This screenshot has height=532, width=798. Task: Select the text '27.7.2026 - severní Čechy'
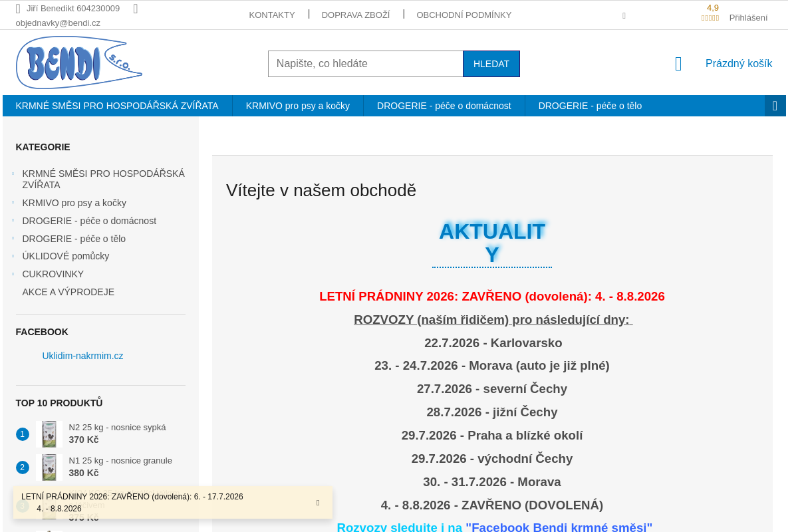point(492,389)
